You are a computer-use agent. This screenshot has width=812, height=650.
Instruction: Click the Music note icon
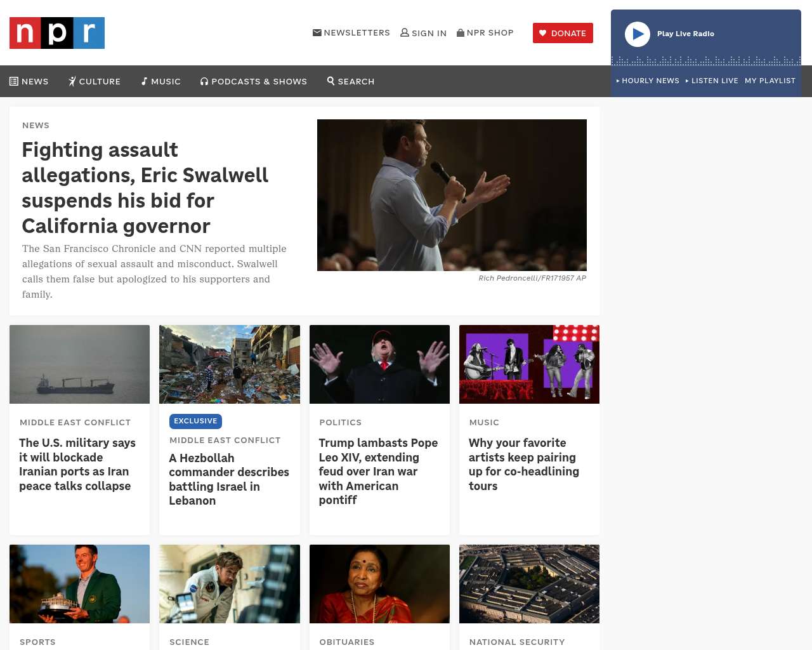pos(144,81)
